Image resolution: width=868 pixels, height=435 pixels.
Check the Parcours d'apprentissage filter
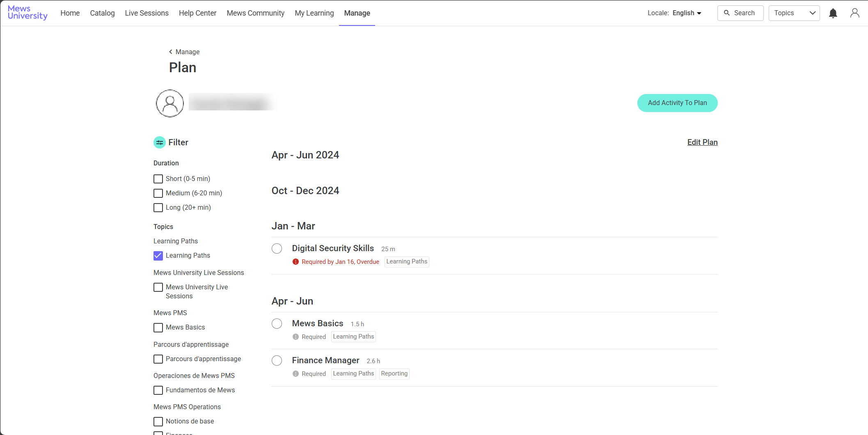(158, 359)
